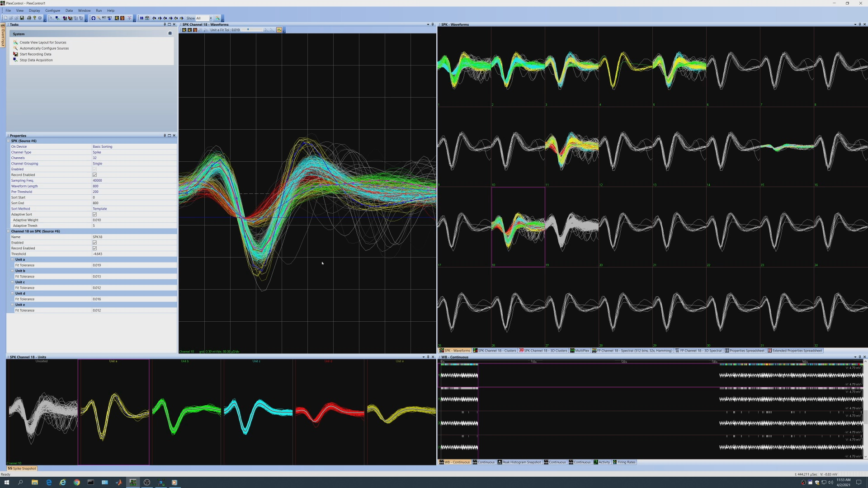The width and height of the screenshot is (868, 488).
Task: Click the Threshold value -4.643 field
Action: click(x=134, y=254)
